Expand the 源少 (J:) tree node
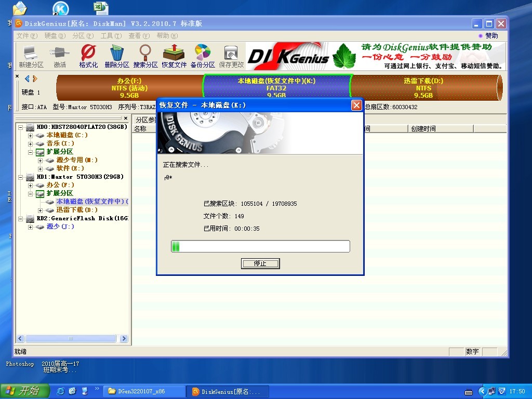Image resolution: width=532 pixels, height=399 pixels. click(30, 228)
